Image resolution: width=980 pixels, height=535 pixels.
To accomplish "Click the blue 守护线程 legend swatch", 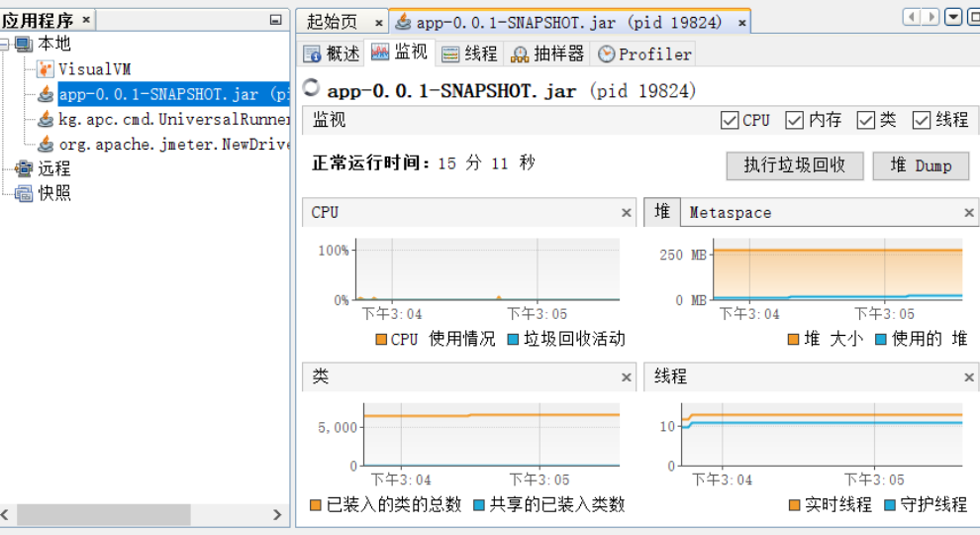I will coord(891,505).
